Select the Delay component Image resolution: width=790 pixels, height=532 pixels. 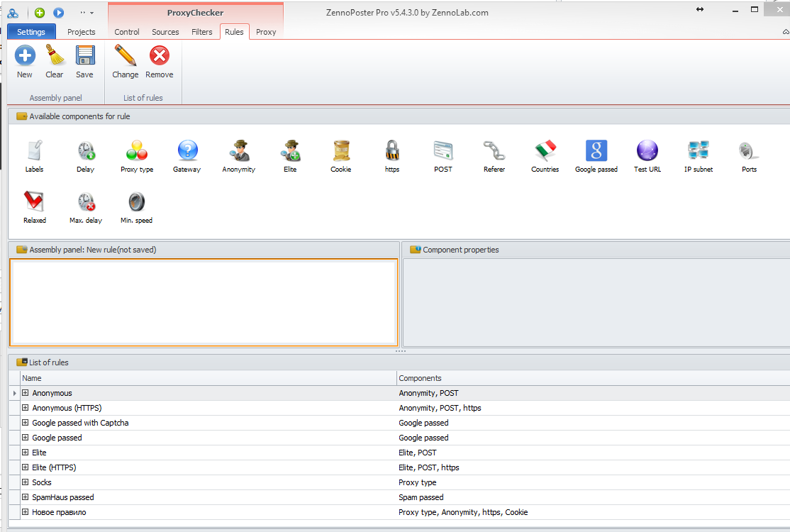pyautogui.click(x=86, y=156)
